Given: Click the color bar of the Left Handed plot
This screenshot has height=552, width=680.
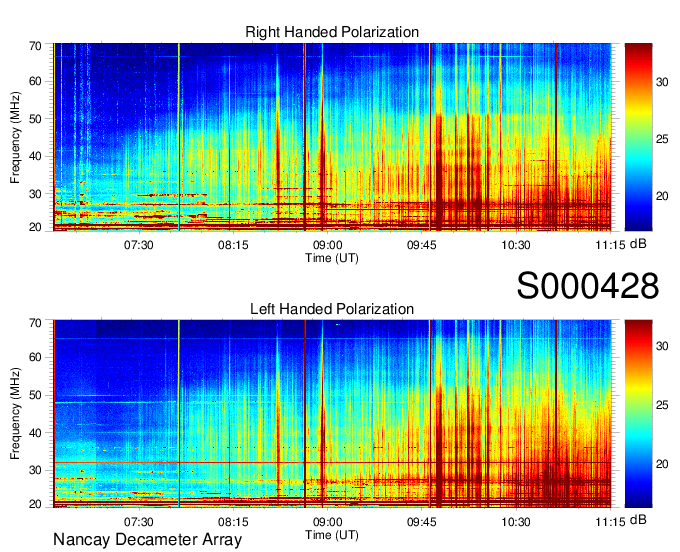Looking at the screenshot, I should click(x=638, y=413).
